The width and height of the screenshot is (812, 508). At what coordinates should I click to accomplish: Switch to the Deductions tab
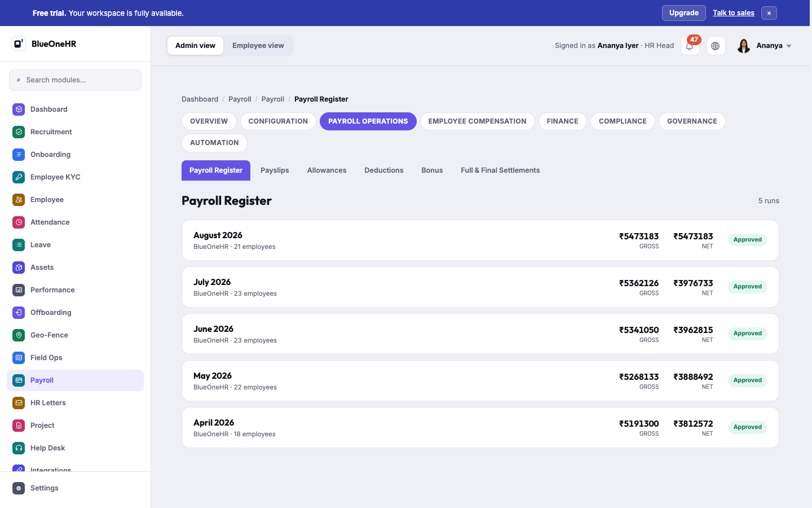[384, 170]
